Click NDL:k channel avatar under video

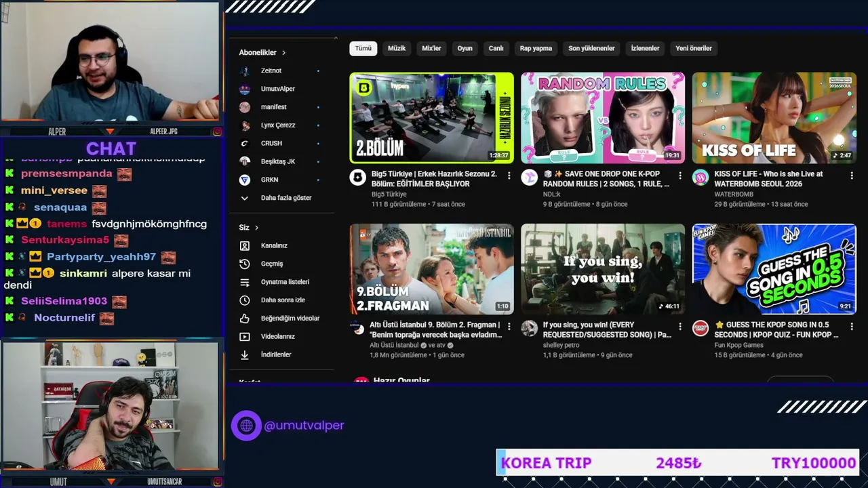529,178
